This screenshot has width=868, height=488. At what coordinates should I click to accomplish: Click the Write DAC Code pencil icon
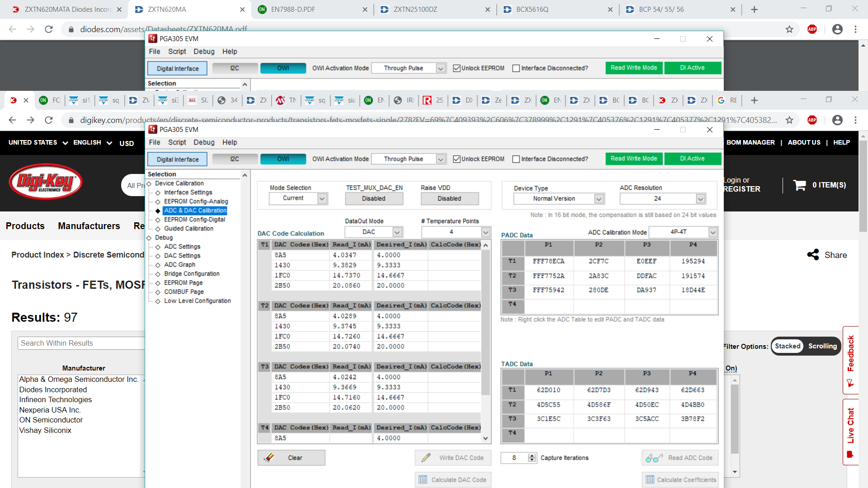coord(426,458)
